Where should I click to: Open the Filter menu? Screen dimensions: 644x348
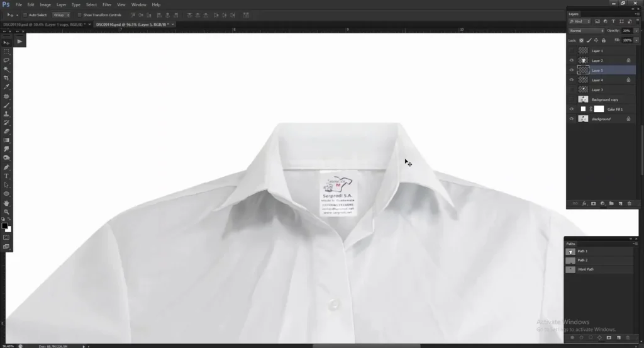pos(107,4)
